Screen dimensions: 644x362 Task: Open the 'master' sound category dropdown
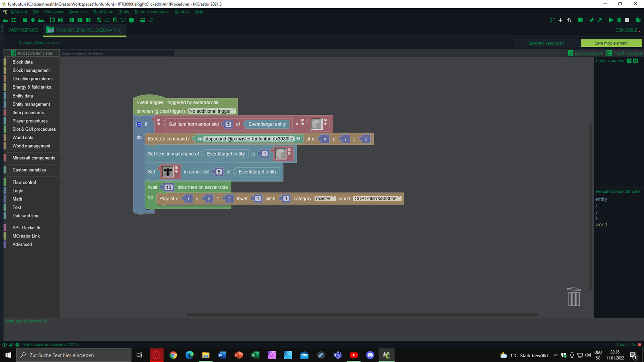325,199
